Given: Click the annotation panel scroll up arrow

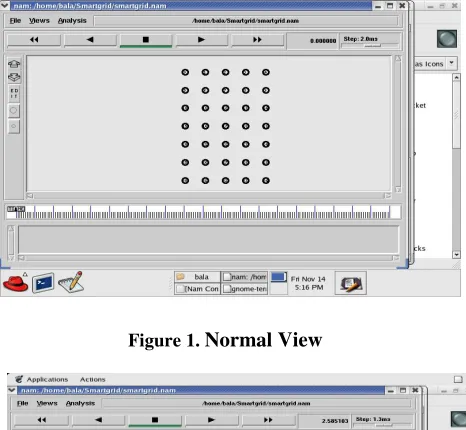Looking at the screenshot, I should click(11, 229).
